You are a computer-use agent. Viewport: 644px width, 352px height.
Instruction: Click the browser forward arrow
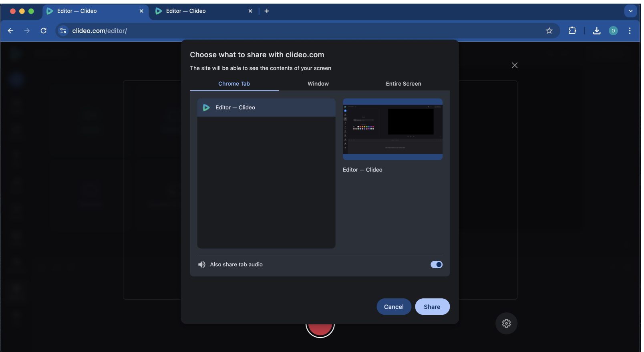point(27,31)
